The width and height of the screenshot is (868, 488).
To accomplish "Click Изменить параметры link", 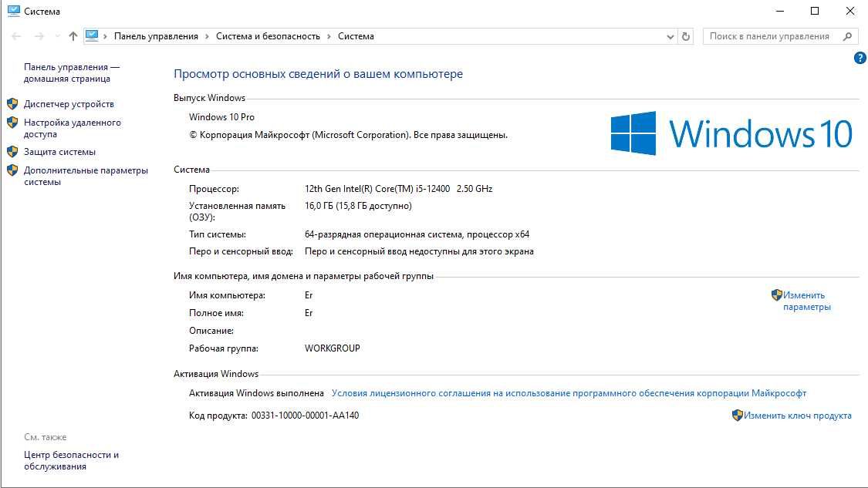I will coord(806,301).
